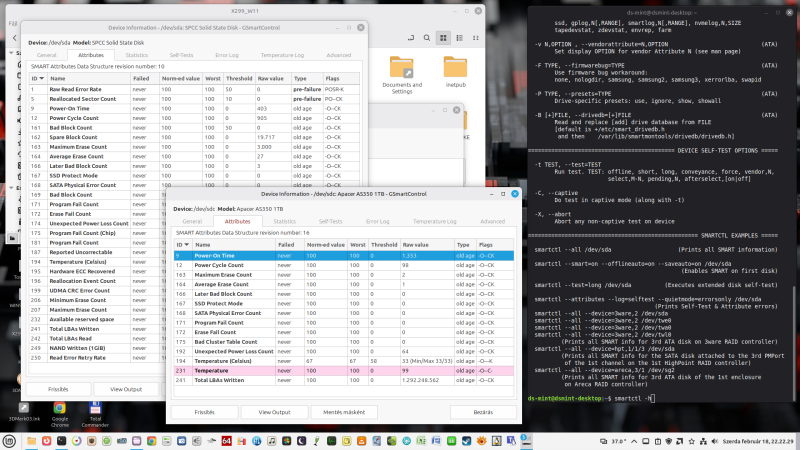Screen dimensions: 800x450
Task: Click Frissítés button in sda window
Action: click(x=58, y=389)
